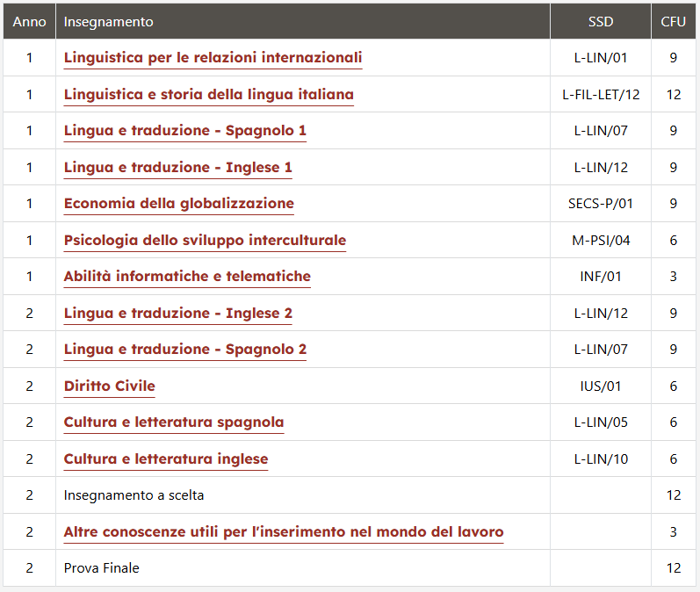The image size is (700, 592).
Task: Click the SSD column header
Action: tap(601, 22)
